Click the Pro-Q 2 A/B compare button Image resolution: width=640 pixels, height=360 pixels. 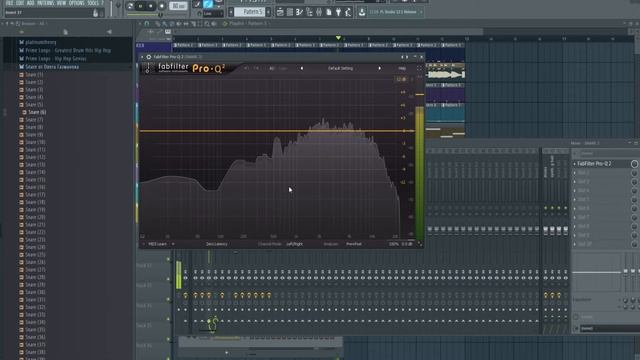point(272,69)
